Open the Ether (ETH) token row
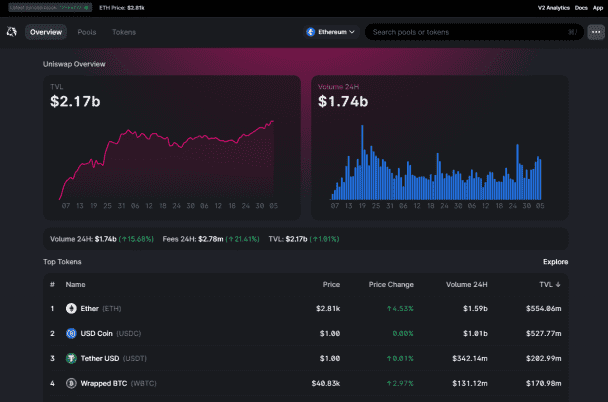 [x=306, y=309]
